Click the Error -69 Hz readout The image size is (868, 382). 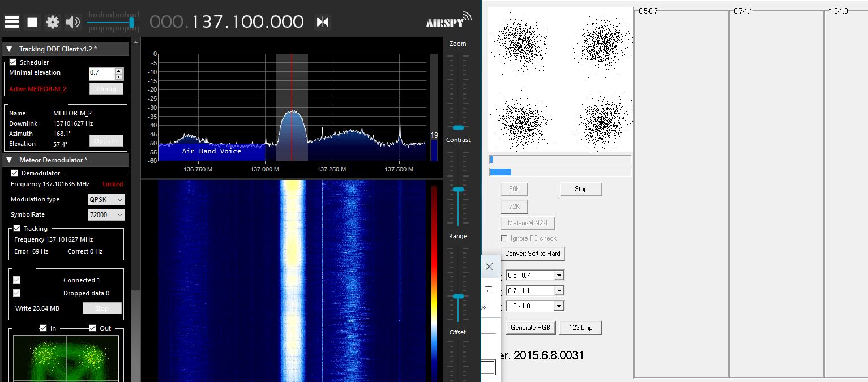(31, 251)
